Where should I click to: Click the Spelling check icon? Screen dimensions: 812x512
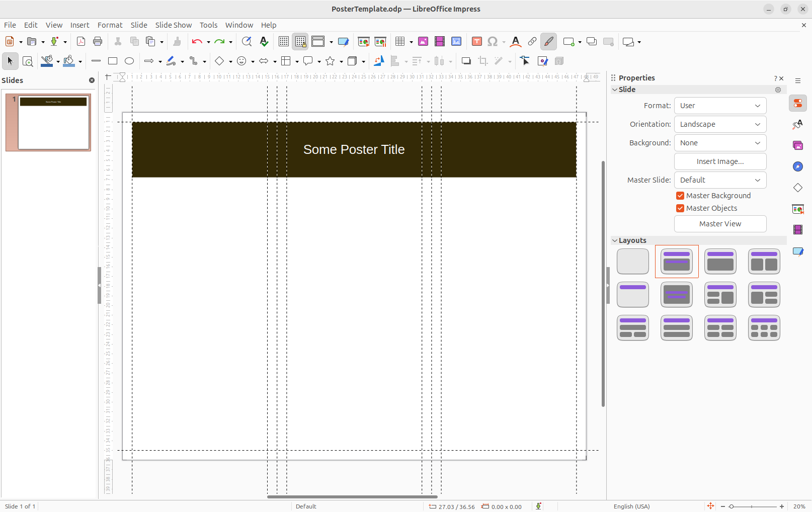264,42
